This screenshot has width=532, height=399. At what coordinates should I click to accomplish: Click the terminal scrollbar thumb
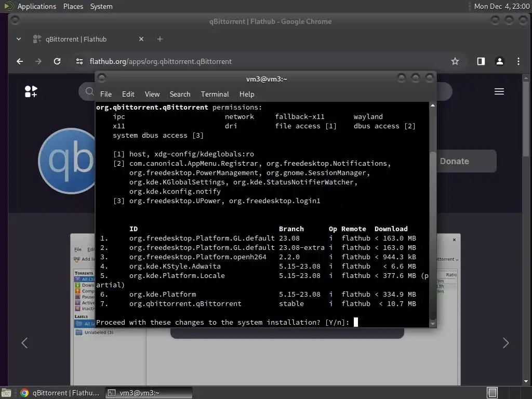point(433,235)
